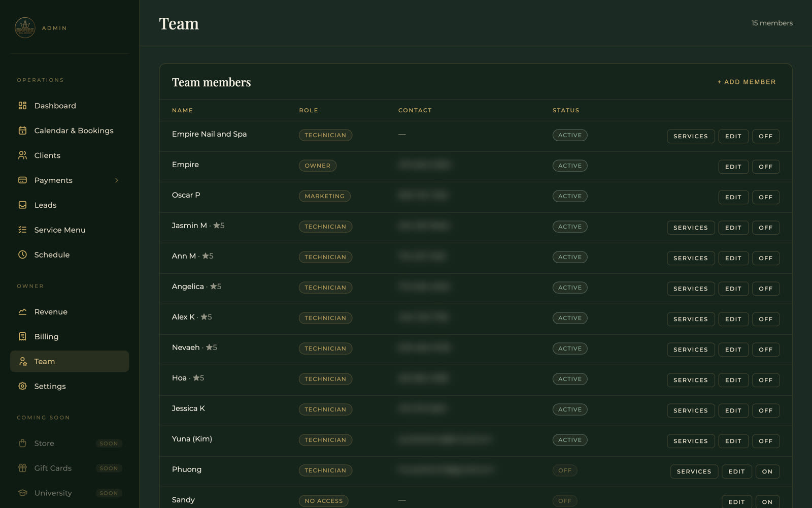The image size is (812, 508).
Task: Open the Dashboard grid icon
Action: [22, 106]
